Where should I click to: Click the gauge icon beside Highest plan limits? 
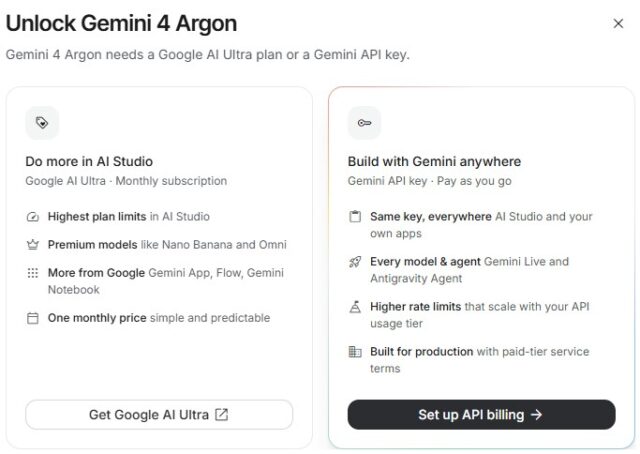[x=33, y=217]
